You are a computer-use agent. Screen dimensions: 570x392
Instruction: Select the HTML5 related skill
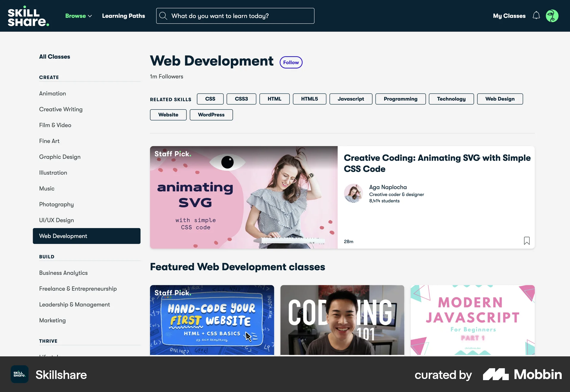point(309,99)
